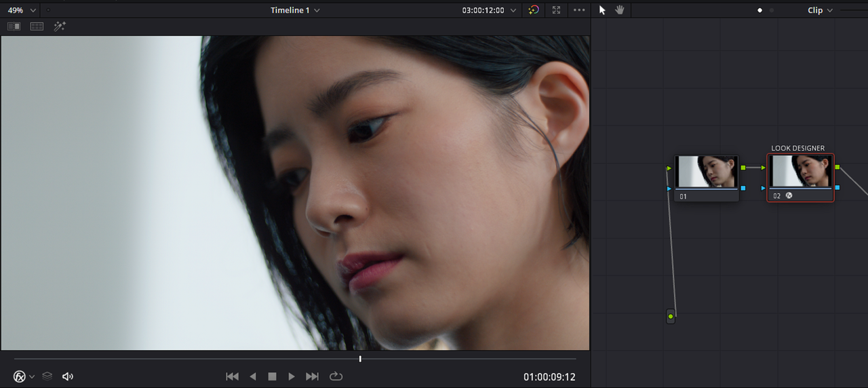868x388 pixels.
Task: Select the node 01 thumbnail
Action: coord(707,172)
